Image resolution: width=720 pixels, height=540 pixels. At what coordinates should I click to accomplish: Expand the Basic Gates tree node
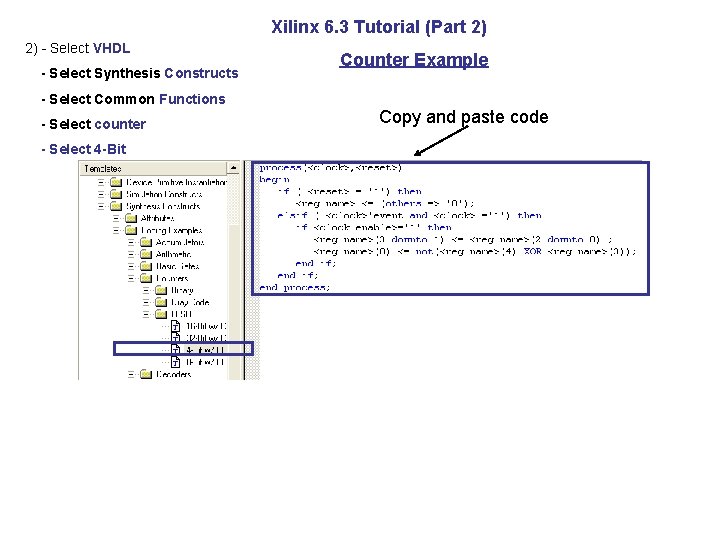[x=131, y=266]
